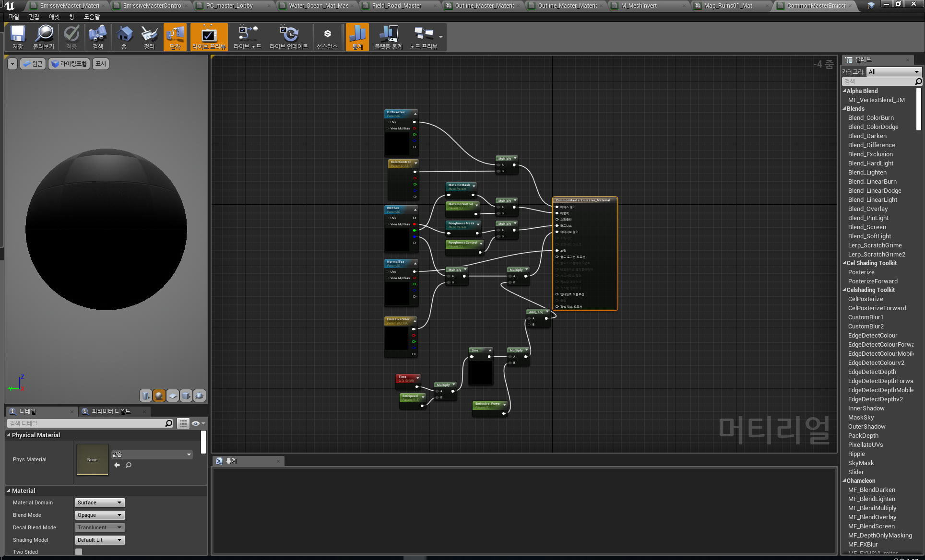
Task: Click the Phys Material None thumbnail
Action: pyautogui.click(x=93, y=459)
